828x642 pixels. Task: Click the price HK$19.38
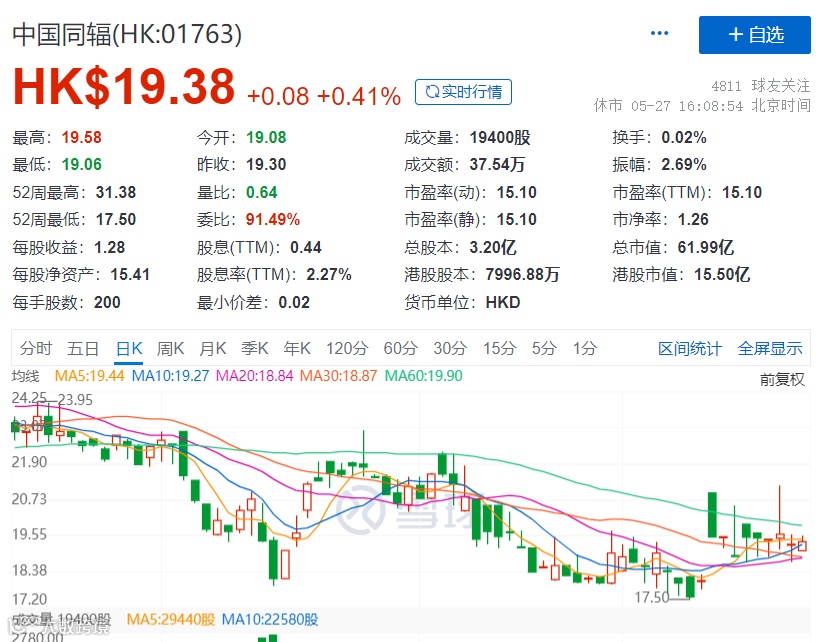[x=124, y=86]
